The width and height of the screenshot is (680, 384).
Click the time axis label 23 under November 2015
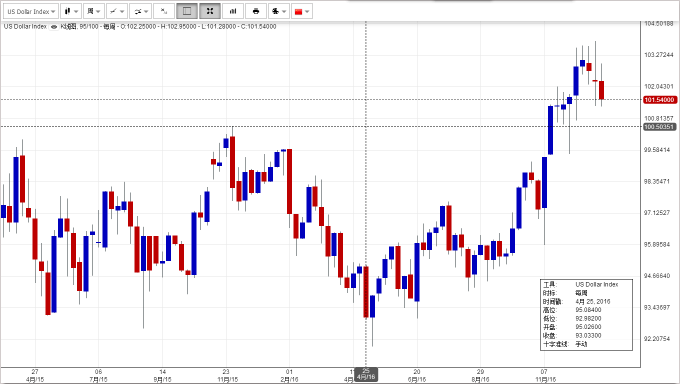coord(226,371)
